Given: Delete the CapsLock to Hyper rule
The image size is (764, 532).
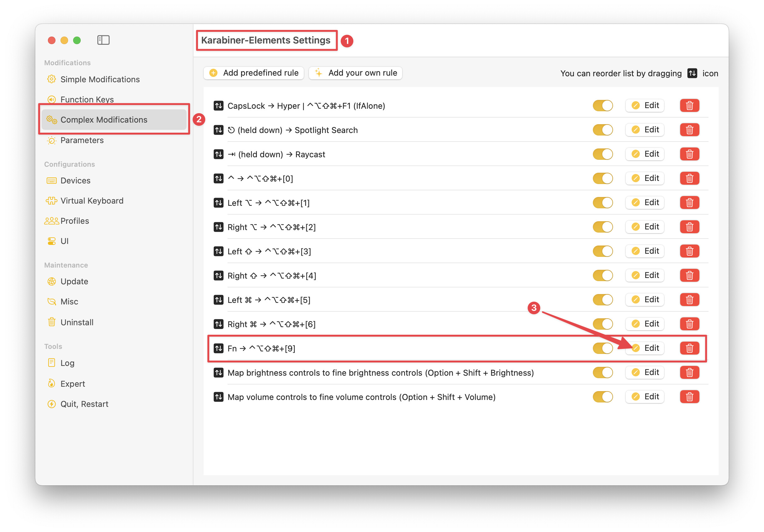Looking at the screenshot, I should point(689,106).
